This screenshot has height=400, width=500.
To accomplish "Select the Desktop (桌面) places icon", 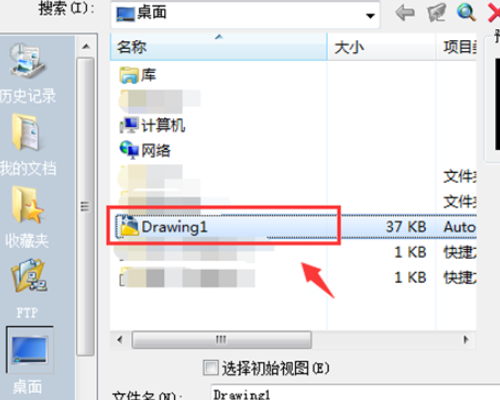I will 29,349.
